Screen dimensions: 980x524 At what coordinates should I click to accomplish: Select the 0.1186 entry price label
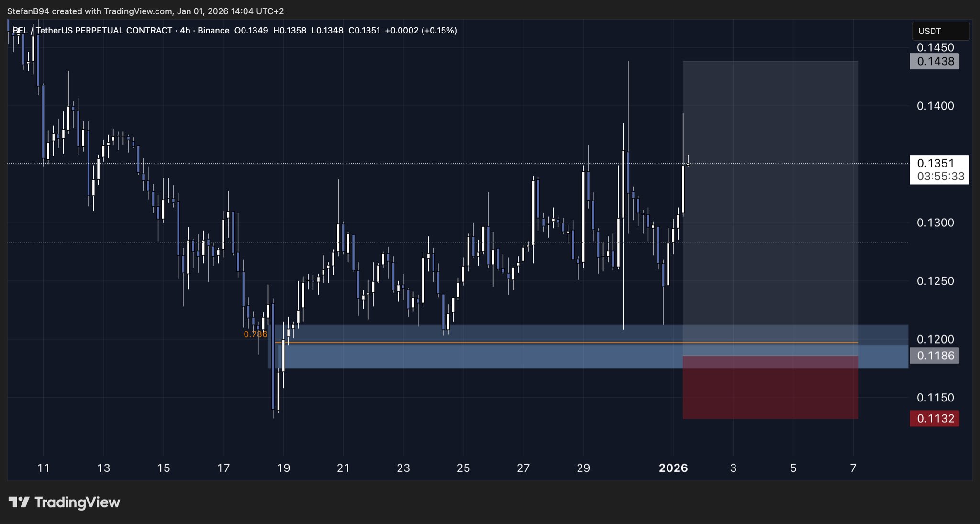pos(934,356)
